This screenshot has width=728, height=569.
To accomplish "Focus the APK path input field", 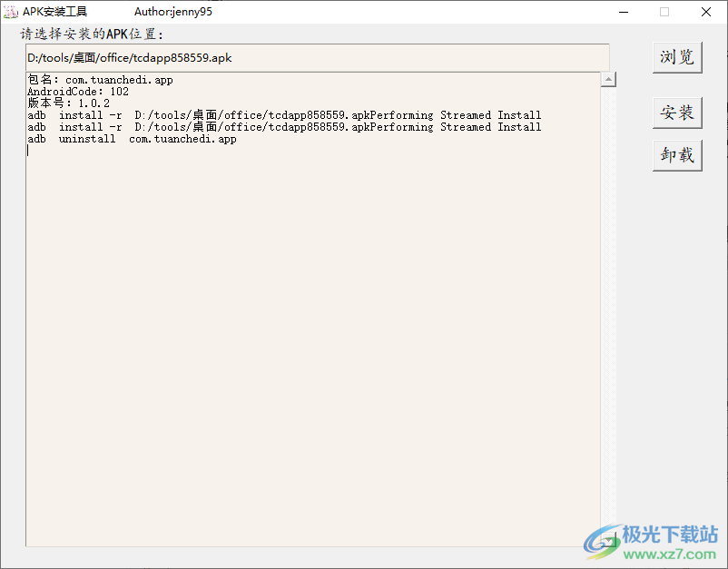I will coord(317,57).
